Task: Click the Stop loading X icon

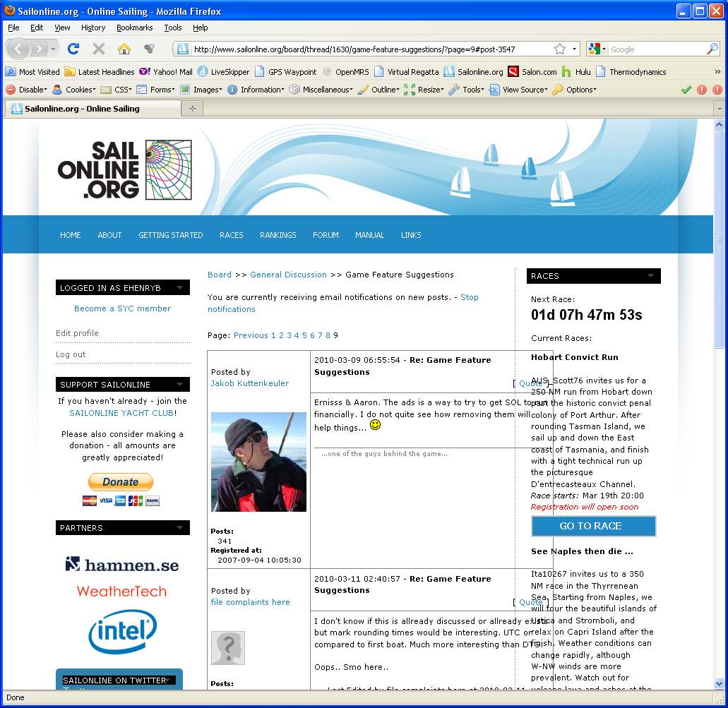Action: click(x=98, y=49)
